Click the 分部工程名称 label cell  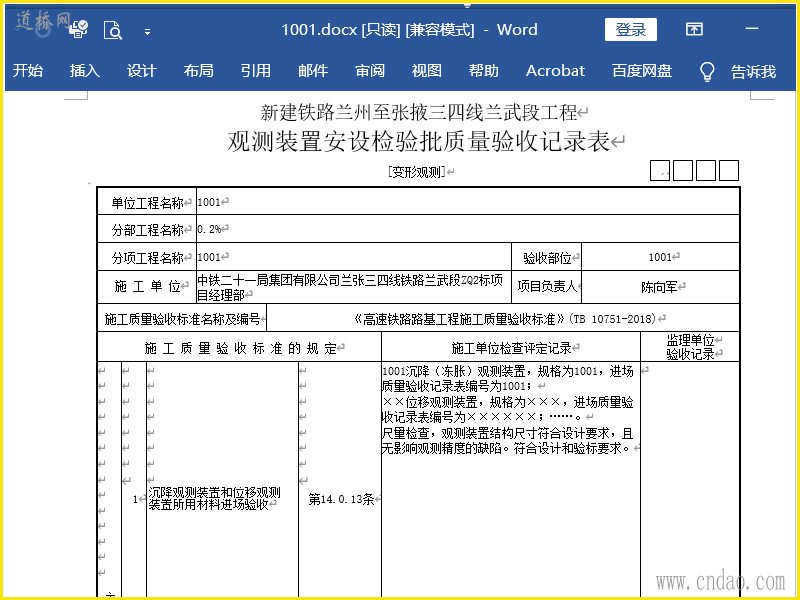tap(147, 230)
